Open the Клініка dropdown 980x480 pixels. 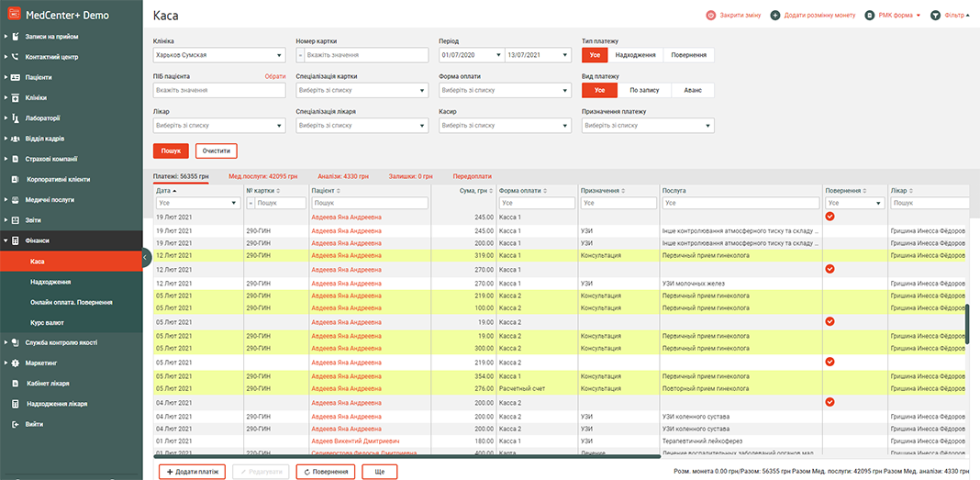218,55
